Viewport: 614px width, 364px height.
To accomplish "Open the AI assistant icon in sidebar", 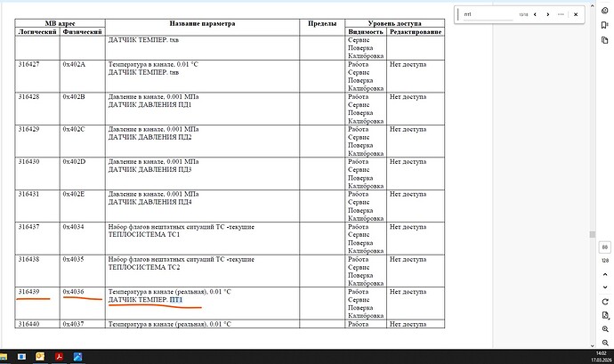I will point(604,11).
